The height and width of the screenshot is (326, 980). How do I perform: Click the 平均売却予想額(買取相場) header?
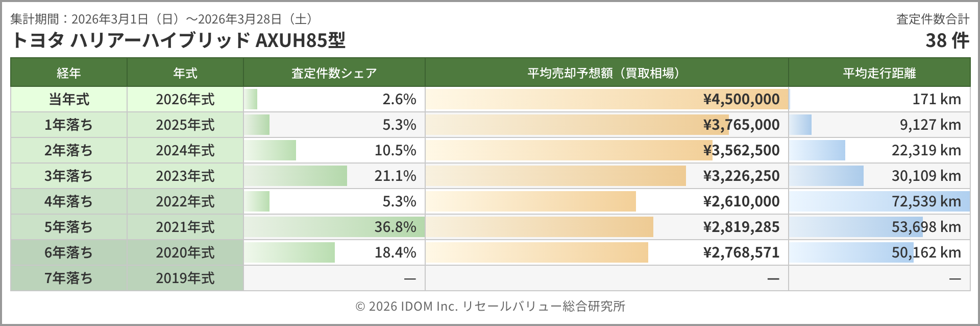[606, 73]
